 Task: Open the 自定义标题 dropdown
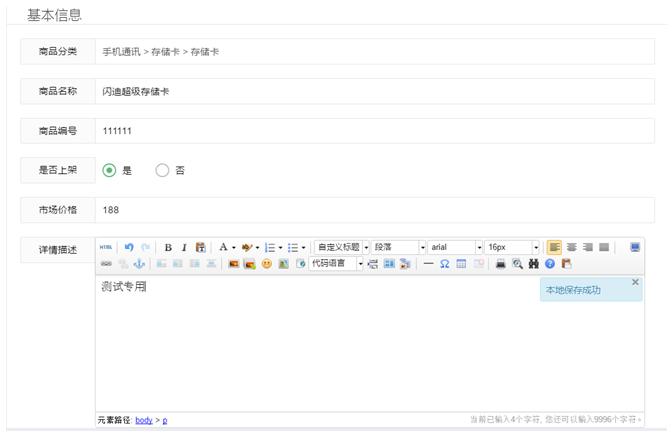tap(342, 247)
